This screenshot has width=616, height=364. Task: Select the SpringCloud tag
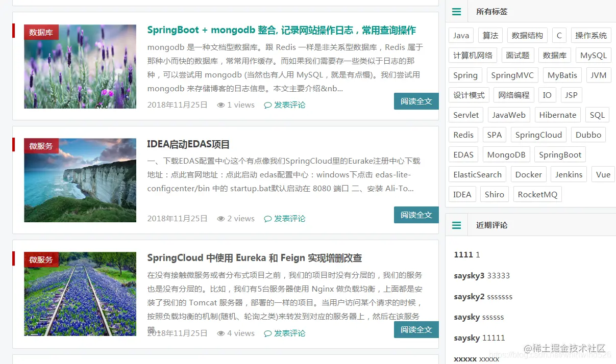(x=538, y=135)
